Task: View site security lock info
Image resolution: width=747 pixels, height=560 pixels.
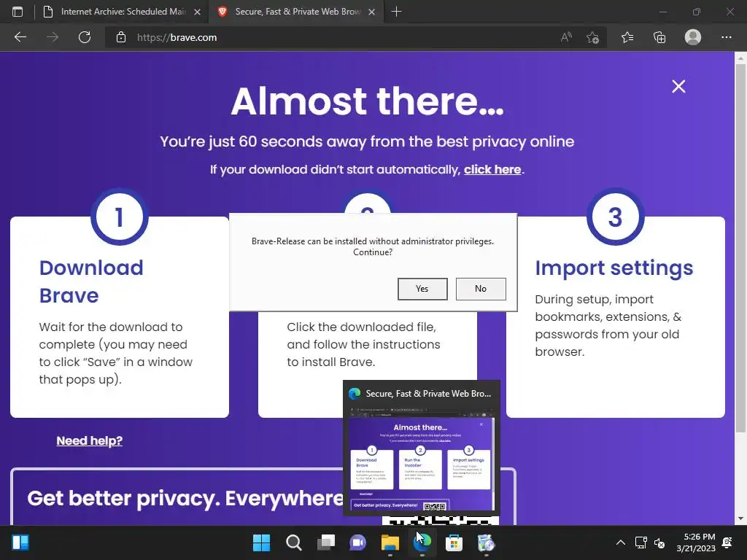Action: coord(121,37)
